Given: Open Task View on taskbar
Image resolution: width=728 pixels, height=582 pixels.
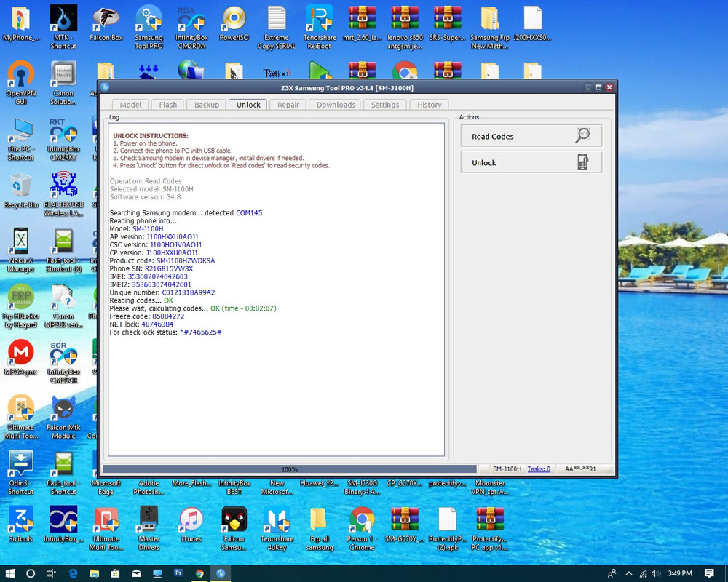Looking at the screenshot, I should click(x=51, y=573).
